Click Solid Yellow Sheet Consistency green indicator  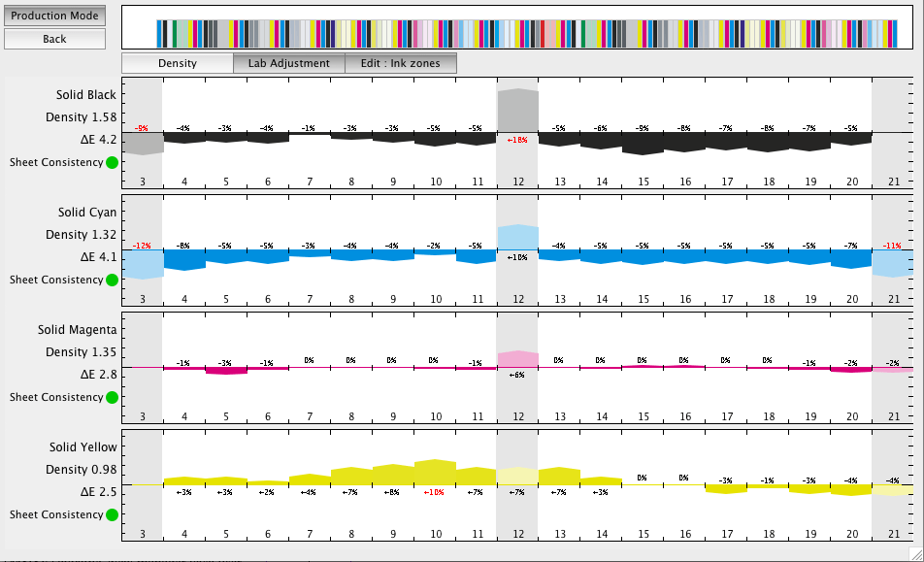(112, 514)
